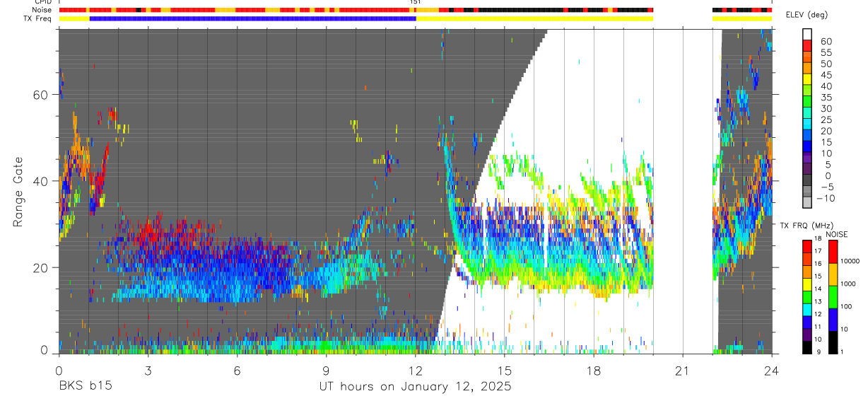Select the black swatch in the TX FRQ colorbar

click(x=807, y=347)
